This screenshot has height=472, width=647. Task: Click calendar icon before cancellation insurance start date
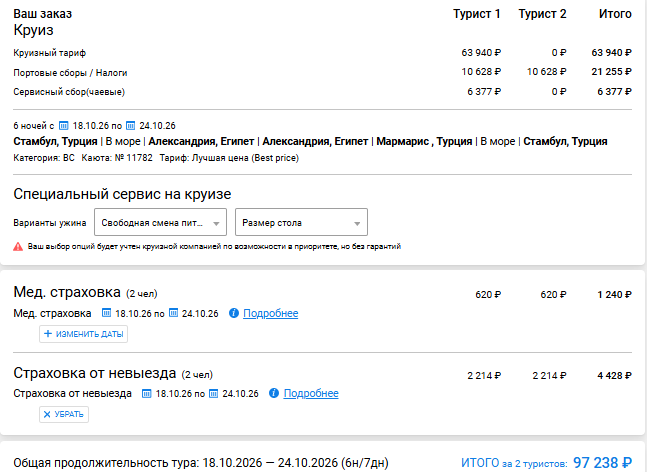(x=146, y=393)
